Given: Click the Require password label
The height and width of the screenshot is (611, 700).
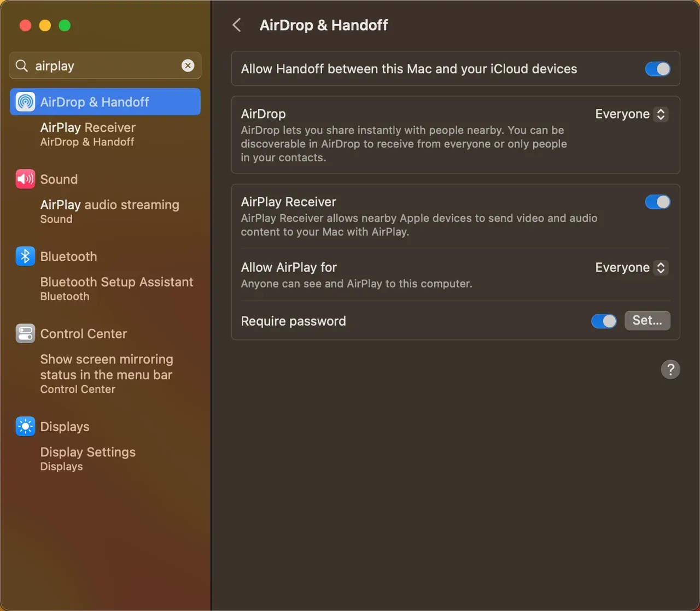Looking at the screenshot, I should (294, 321).
